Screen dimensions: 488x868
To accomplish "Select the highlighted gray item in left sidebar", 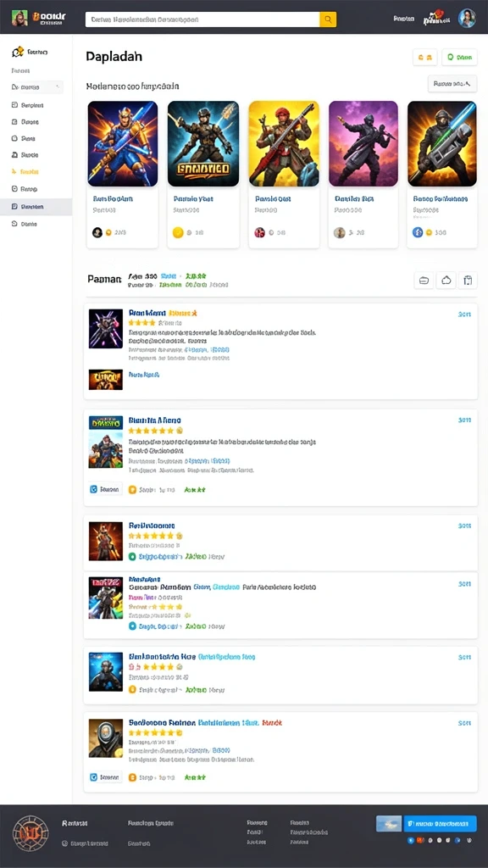I will 36,207.
